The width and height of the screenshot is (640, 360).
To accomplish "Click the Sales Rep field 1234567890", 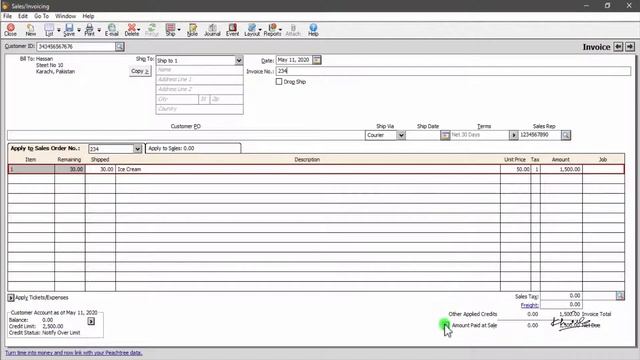I will pos(540,135).
